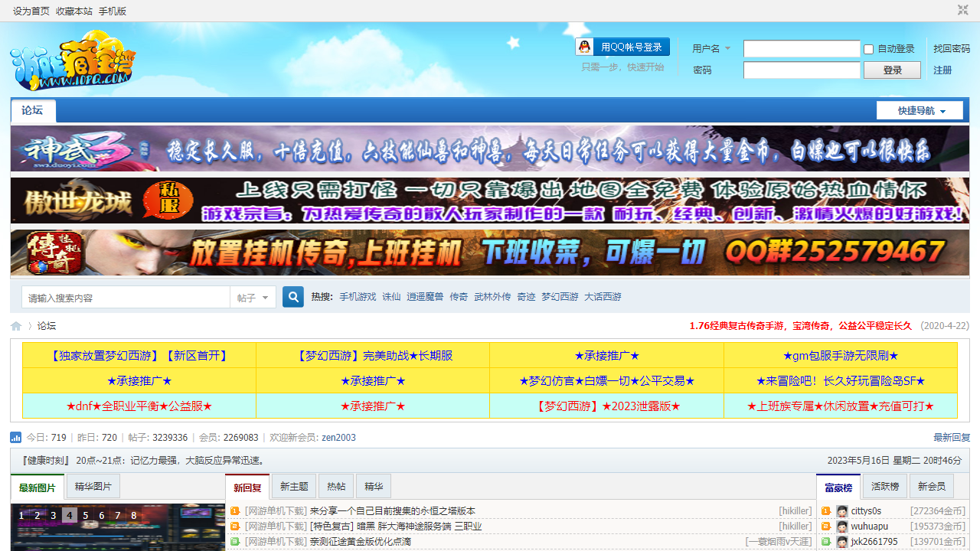Click the site logo image

click(72, 60)
